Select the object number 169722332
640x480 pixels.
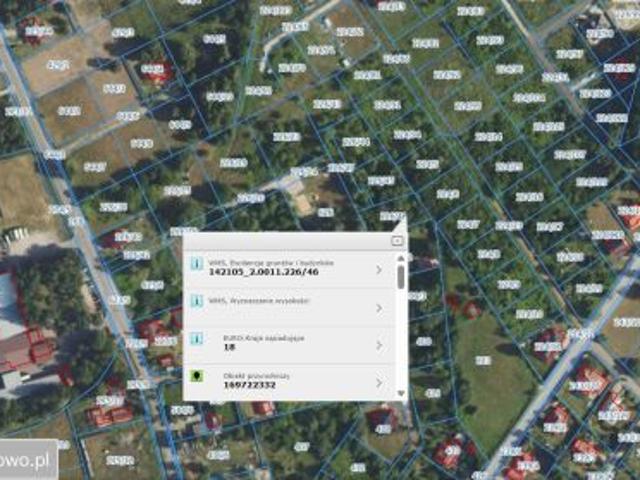coord(249,385)
